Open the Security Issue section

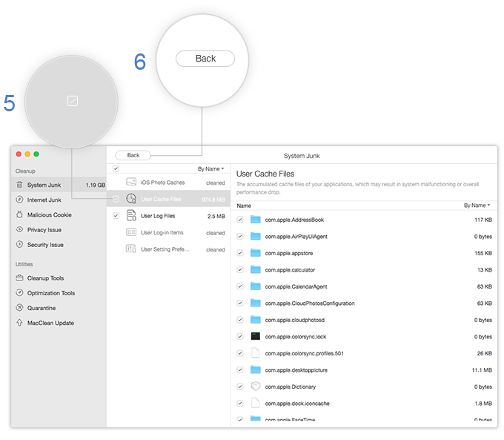(59, 245)
